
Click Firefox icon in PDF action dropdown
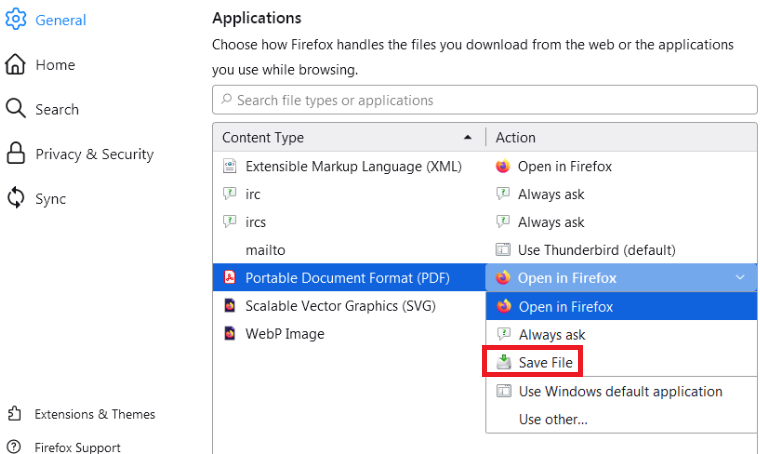[503, 278]
